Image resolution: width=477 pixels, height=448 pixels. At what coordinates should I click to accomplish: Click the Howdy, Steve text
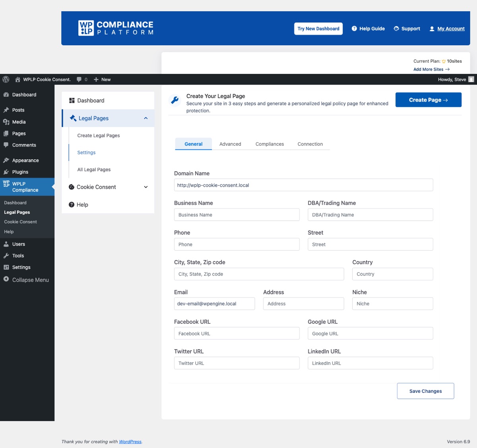point(452,79)
